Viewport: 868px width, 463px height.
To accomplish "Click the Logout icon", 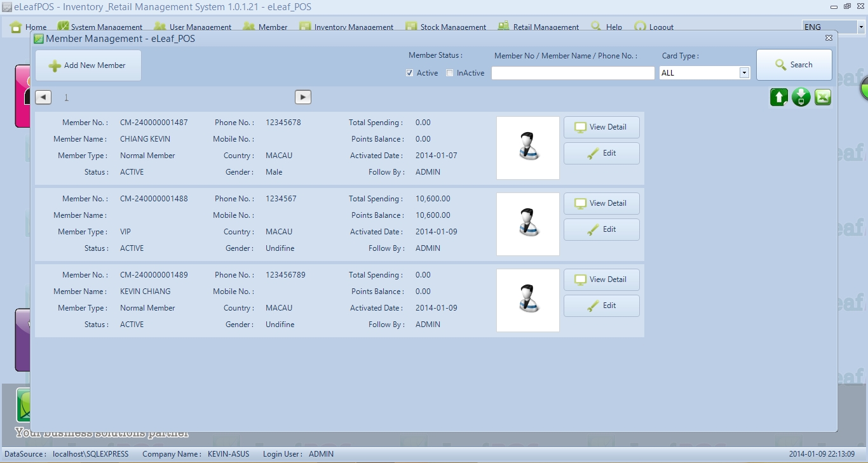I will pyautogui.click(x=640, y=27).
